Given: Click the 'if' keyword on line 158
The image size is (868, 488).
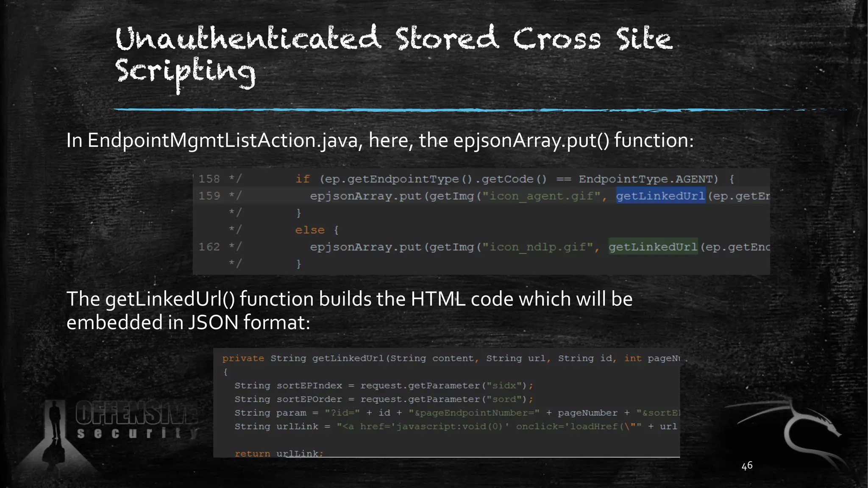Looking at the screenshot, I should pyautogui.click(x=303, y=179).
